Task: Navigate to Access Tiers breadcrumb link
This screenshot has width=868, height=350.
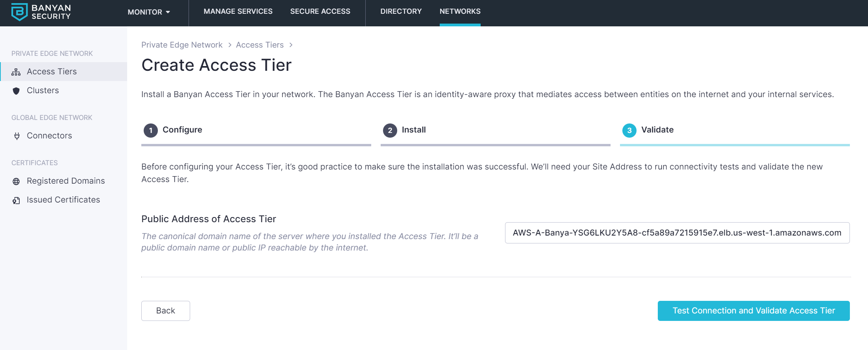Action: [x=259, y=45]
